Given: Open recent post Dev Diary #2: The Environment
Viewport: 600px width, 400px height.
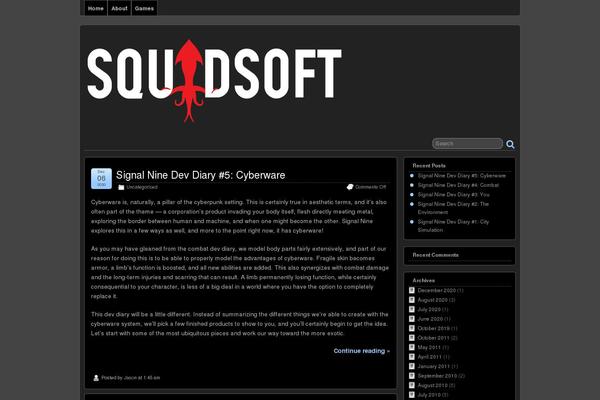Looking at the screenshot, I should click(x=453, y=208).
